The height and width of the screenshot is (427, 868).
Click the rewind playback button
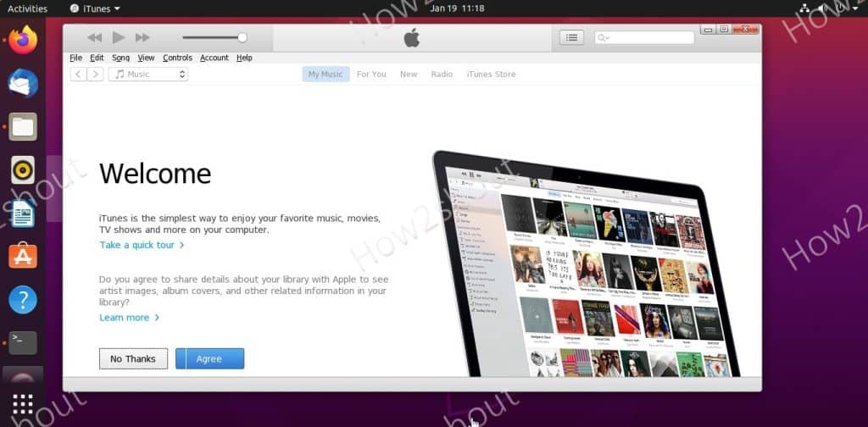[95, 37]
